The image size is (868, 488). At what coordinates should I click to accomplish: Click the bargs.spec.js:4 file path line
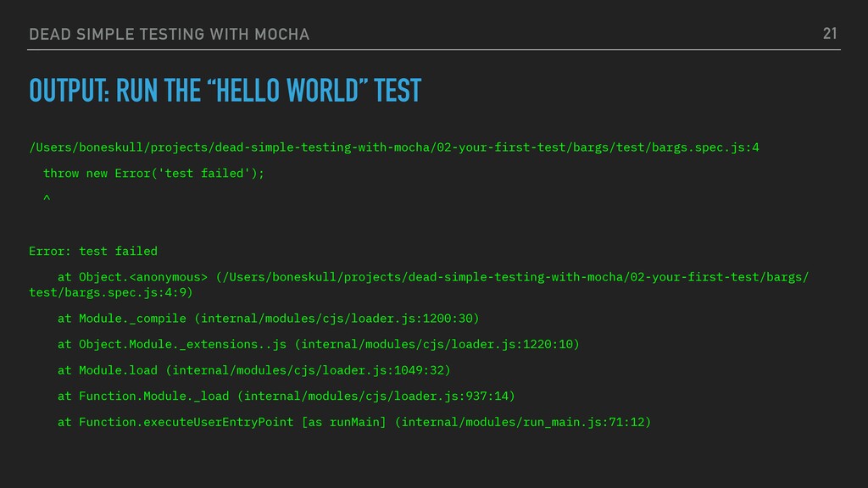pos(394,147)
